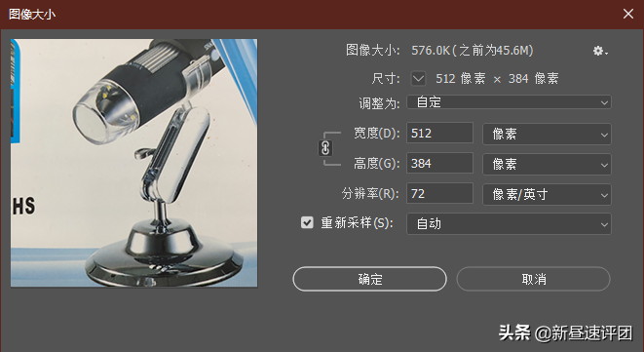Click the 宽度 input field with 512

coord(439,133)
